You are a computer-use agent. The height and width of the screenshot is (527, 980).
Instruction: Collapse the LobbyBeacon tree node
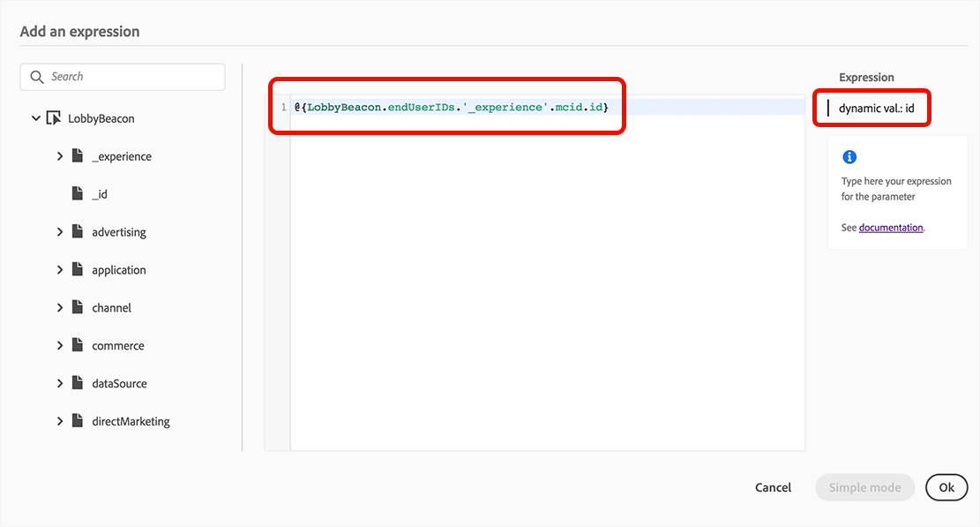point(35,118)
